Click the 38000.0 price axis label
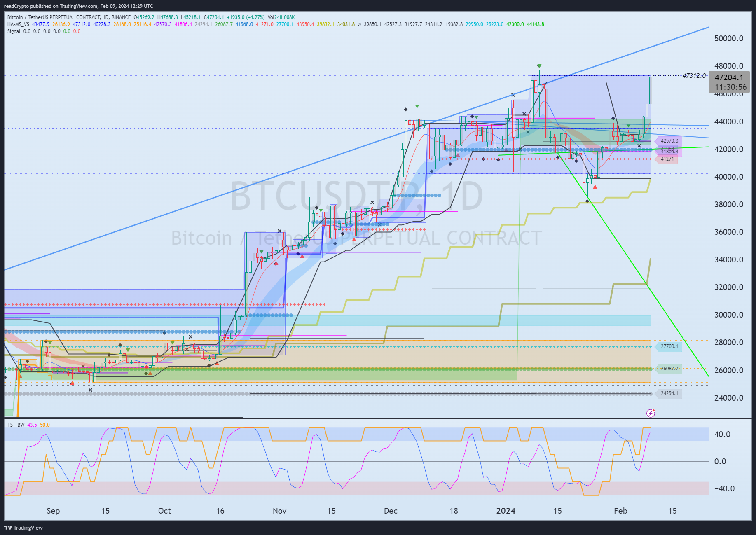 [729, 204]
